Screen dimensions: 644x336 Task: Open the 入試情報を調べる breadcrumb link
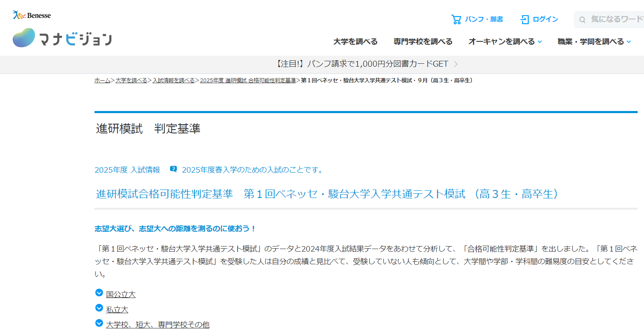coord(174,80)
